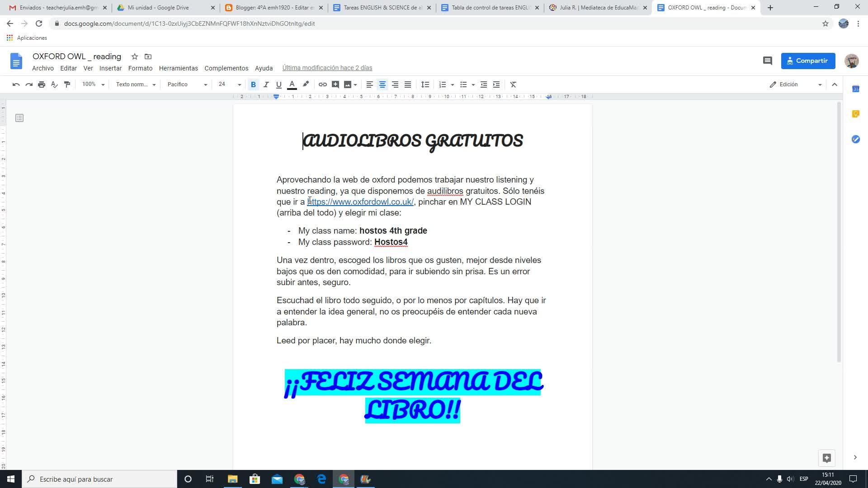Open the text color picker

[292, 84]
